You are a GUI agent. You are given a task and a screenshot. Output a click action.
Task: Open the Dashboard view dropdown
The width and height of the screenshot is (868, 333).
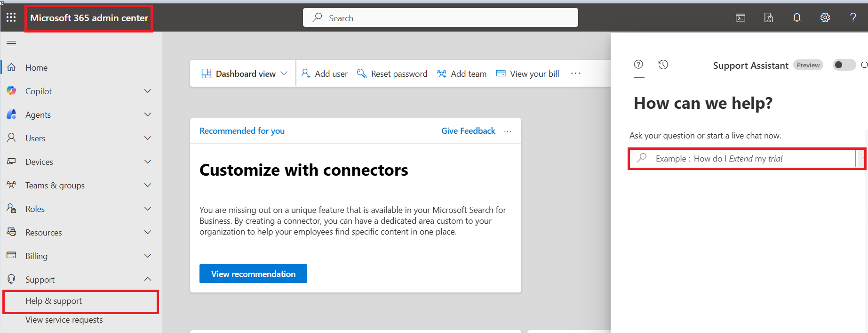tap(244, 73)
